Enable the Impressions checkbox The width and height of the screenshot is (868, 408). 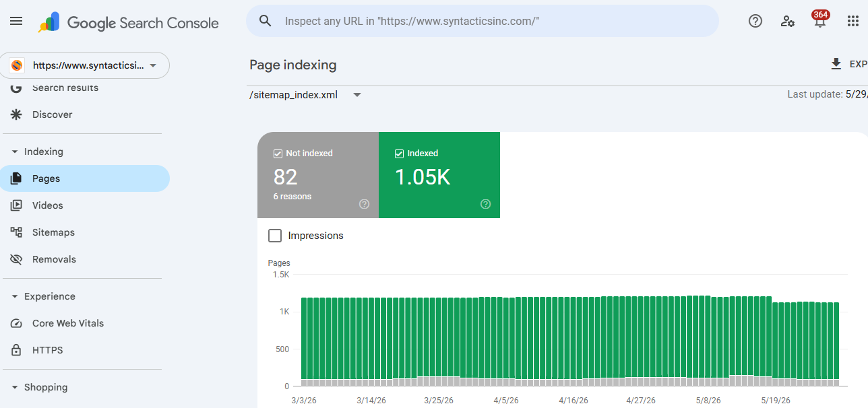[275, 236]
